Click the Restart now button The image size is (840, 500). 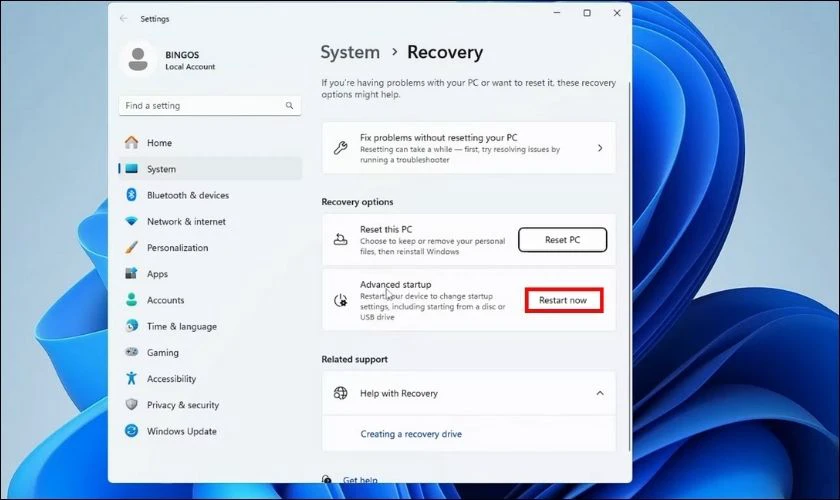[x=563, y=300]
